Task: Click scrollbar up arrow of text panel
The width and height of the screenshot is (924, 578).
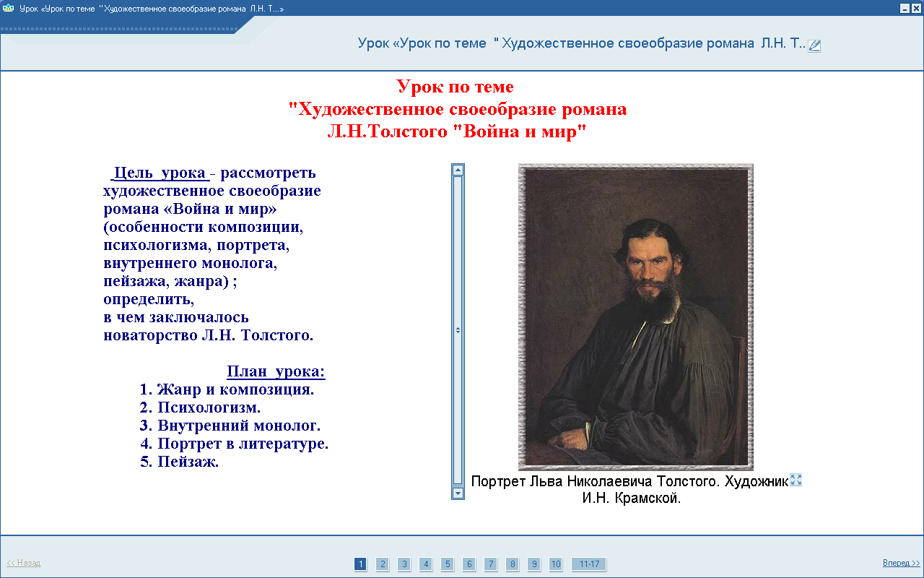Action: coord(458,170)
